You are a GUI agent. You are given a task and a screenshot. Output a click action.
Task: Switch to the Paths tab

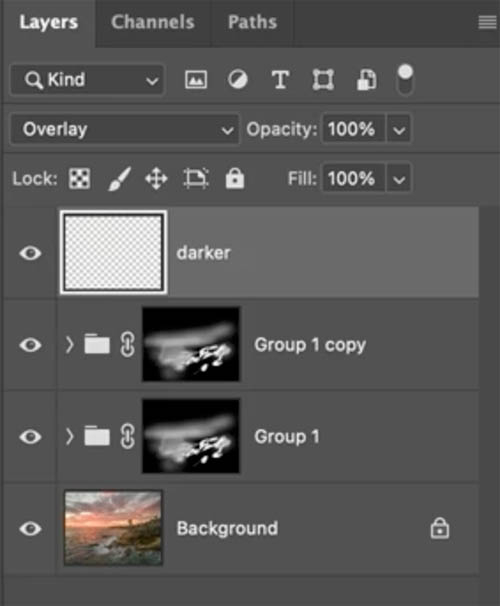pyautogui.click(x=252, y=22)
